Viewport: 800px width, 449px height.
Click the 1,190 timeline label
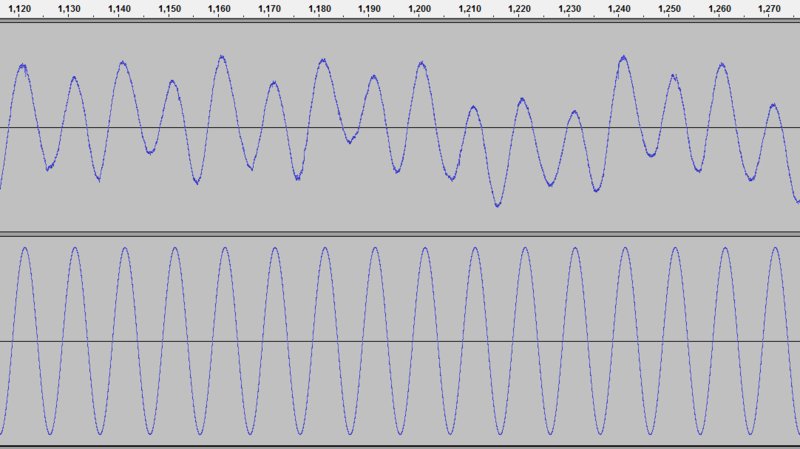click(x=369, y=9)
